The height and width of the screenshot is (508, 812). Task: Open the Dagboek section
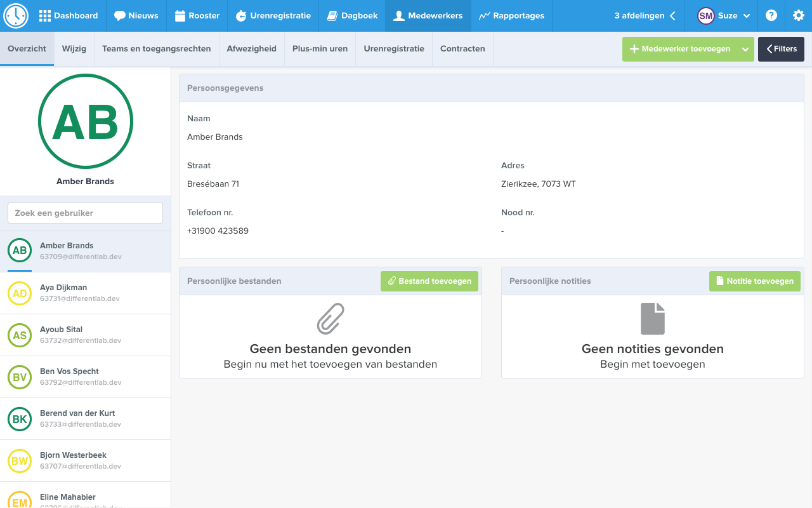point(352,16)
